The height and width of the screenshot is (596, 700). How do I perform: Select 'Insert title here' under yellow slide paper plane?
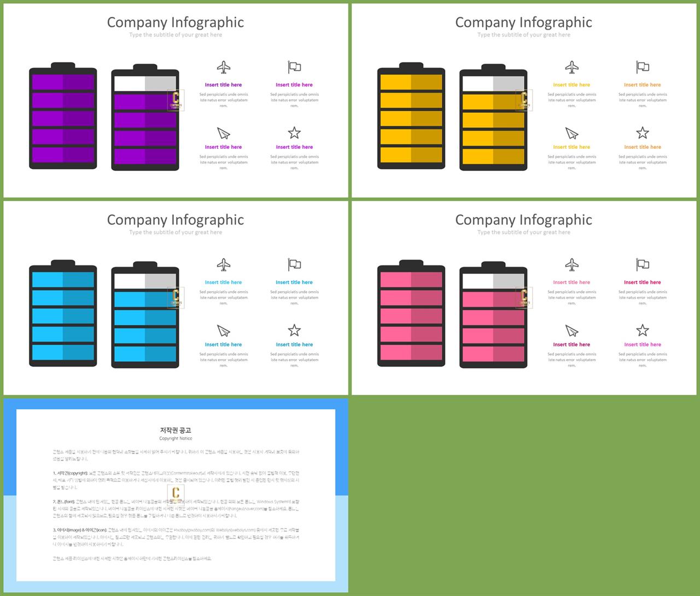point(571,147)
